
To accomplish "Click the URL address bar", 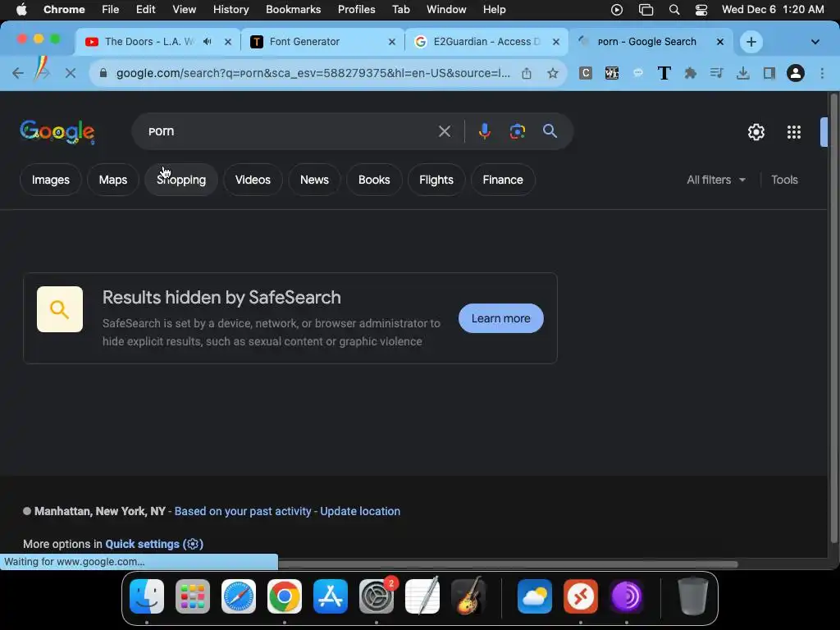I will click(x=313, y=73).
